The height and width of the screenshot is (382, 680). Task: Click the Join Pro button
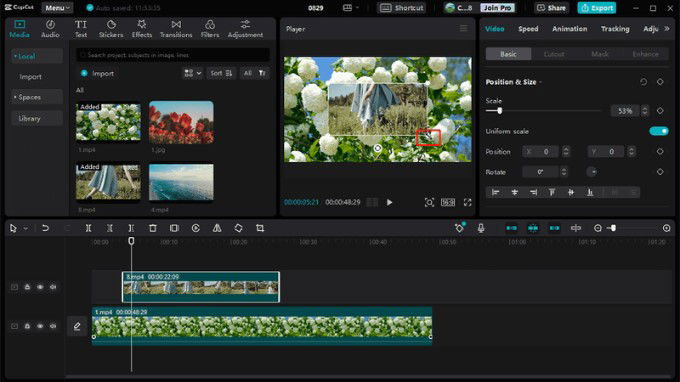[x=497, y=8]
